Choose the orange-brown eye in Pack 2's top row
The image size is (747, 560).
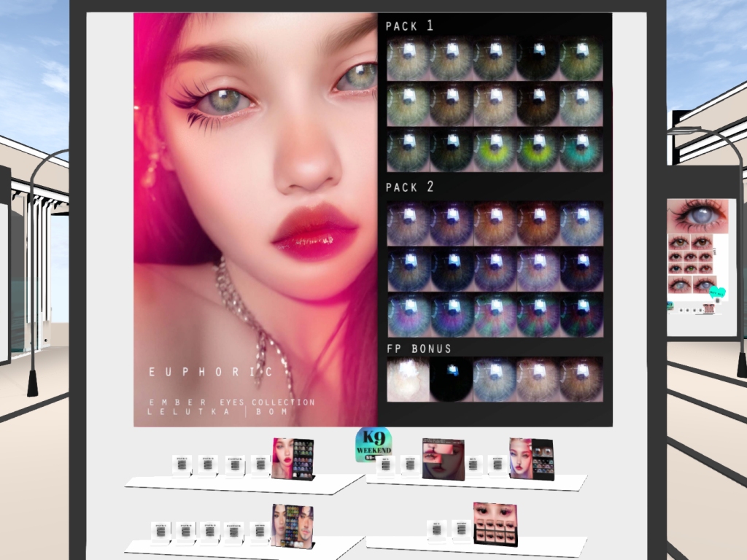pos(495,222)
